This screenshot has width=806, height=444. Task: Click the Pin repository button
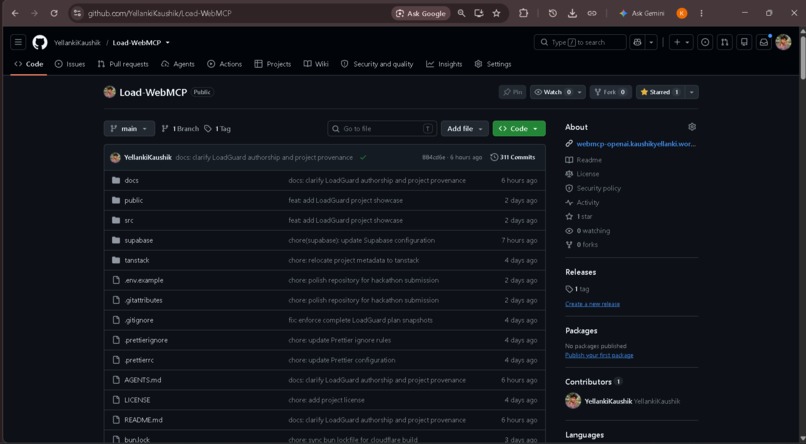pyautogui.click(x=512, y=92)
